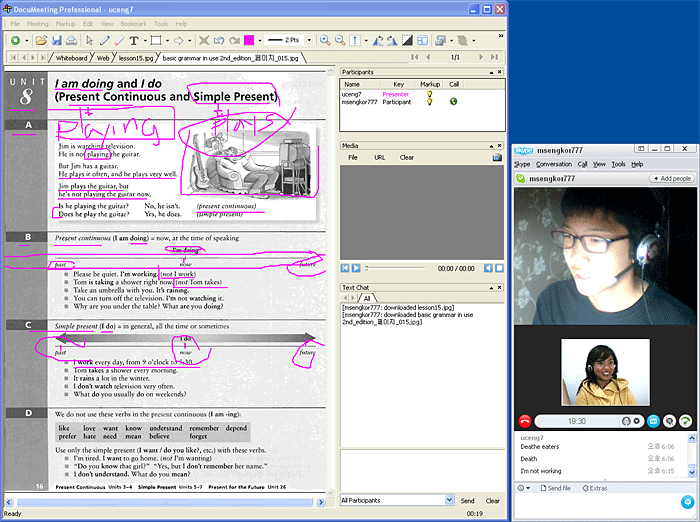The height and width of the screenshot is (522, 700).
Task: Click the zoom in magnifier icon
Action: (325, 40)
